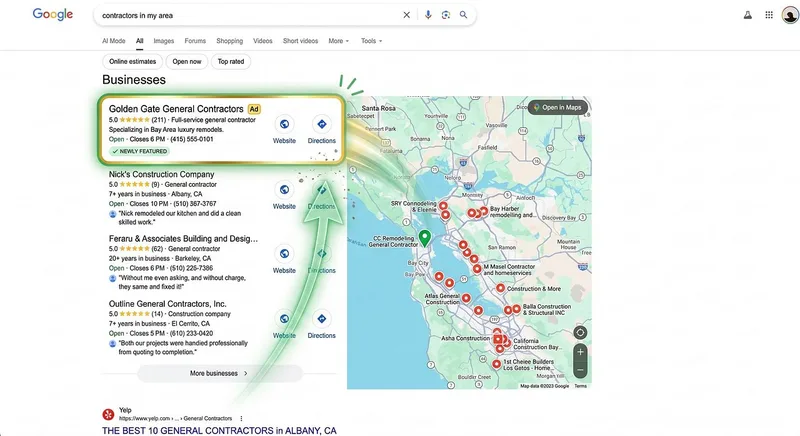Viewport: 800px width, 436px height.
Task: Open Golden Gate General Contractors listing title
Action: pyautogui.click(x=176, y=109)
